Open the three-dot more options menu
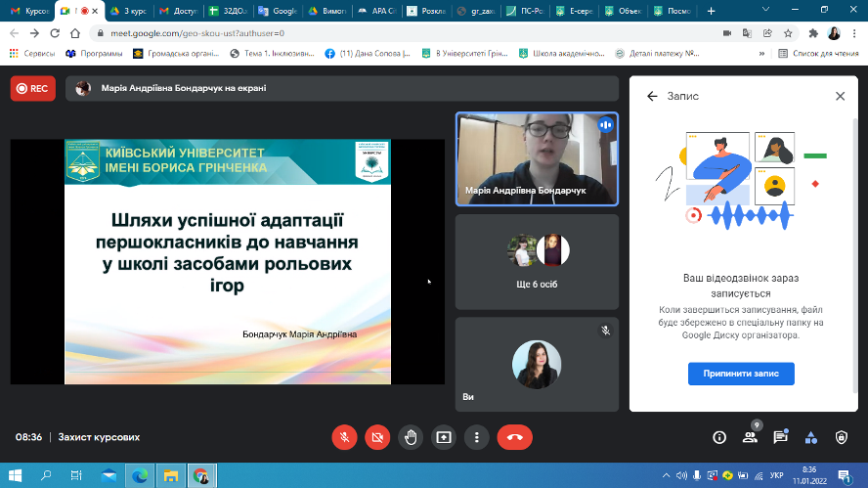Screen dimensions: 868x488 click(476, 437)
